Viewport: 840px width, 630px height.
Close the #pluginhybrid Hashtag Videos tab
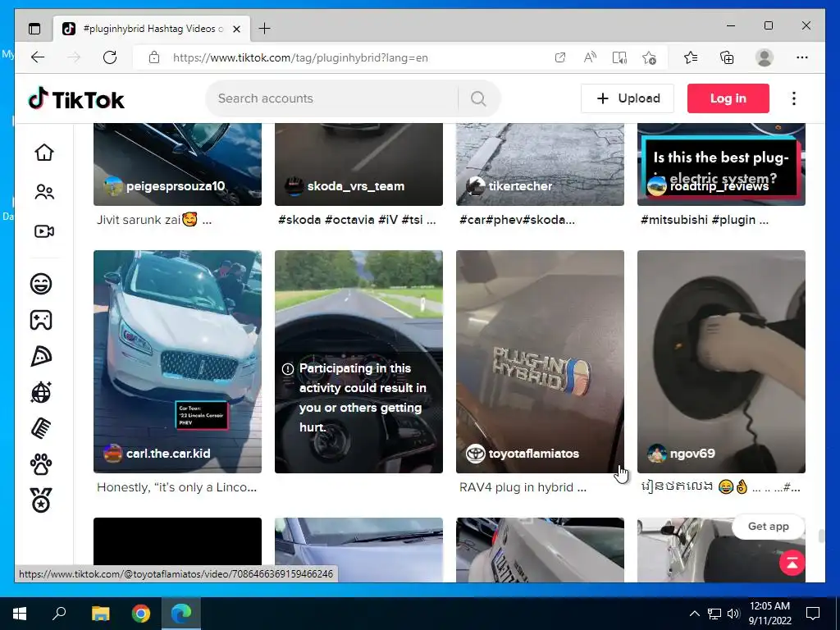(x=236, y=29)
